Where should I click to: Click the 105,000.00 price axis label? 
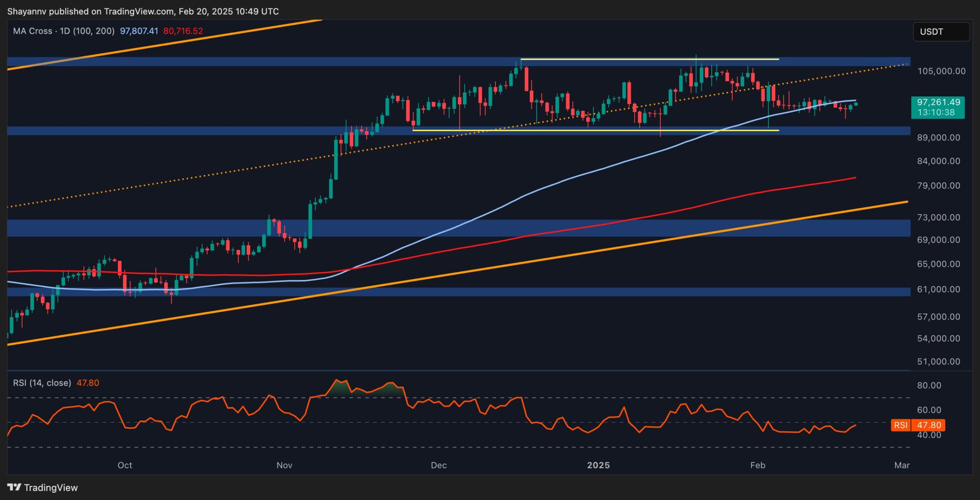941,71
